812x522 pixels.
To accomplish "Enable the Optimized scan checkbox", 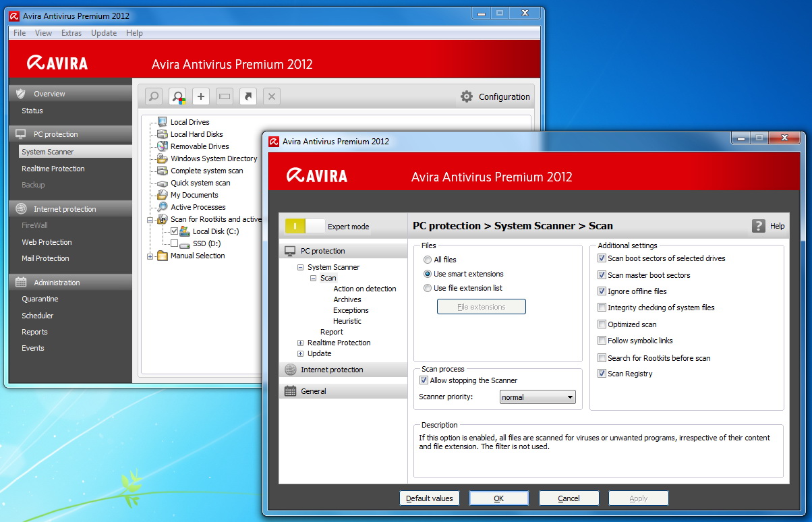I will (601, 324).
